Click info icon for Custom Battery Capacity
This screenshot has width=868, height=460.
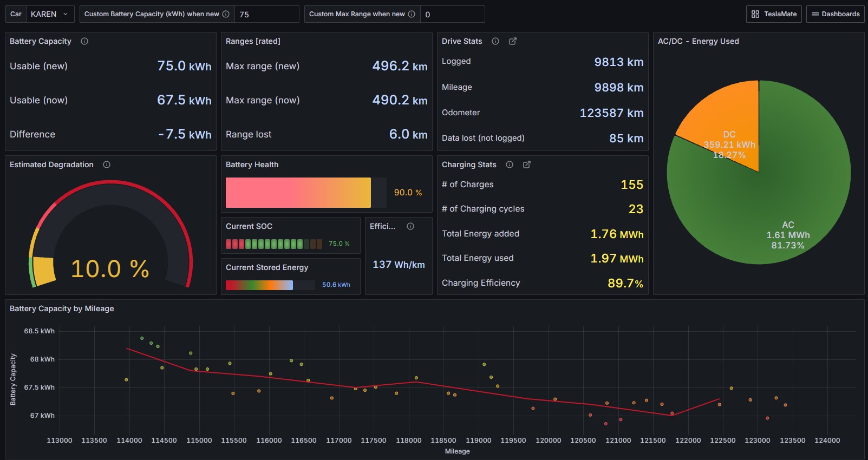tap(226, 14)
